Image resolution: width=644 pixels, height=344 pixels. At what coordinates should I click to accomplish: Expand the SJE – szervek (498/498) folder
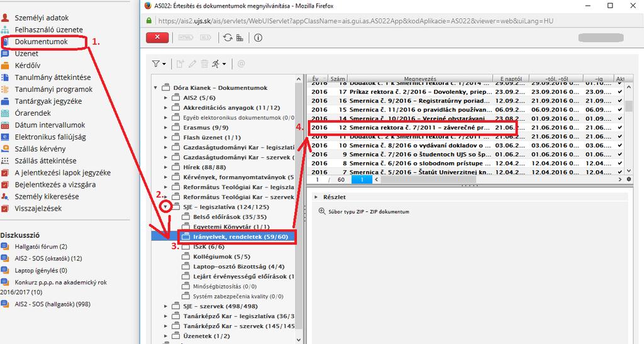[x=165, y=306]
